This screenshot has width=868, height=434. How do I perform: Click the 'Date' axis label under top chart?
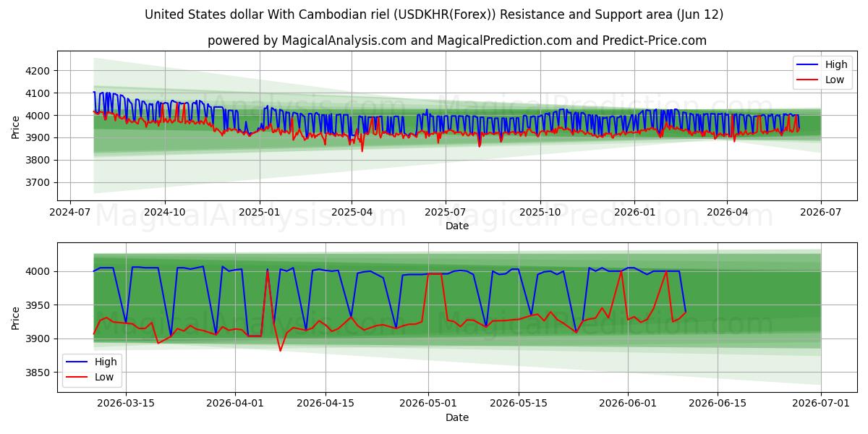(x=457, y=226)
